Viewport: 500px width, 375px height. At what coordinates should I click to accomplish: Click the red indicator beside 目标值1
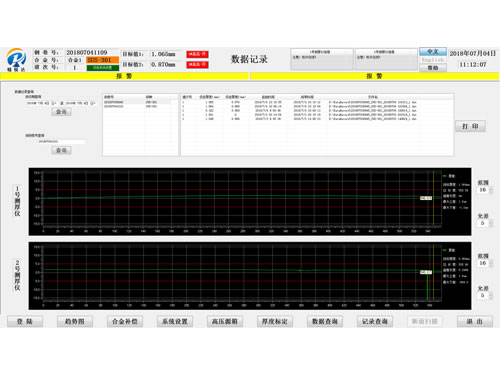[197, 54]
